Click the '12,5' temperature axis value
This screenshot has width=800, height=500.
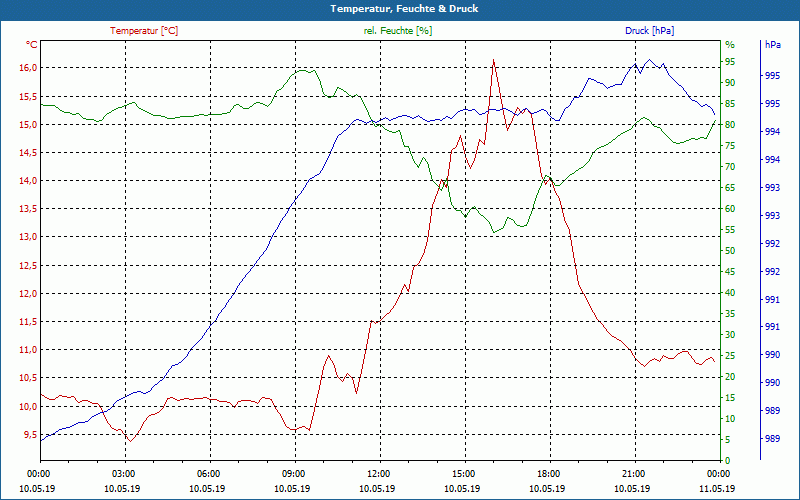click(x=29, y=265)
